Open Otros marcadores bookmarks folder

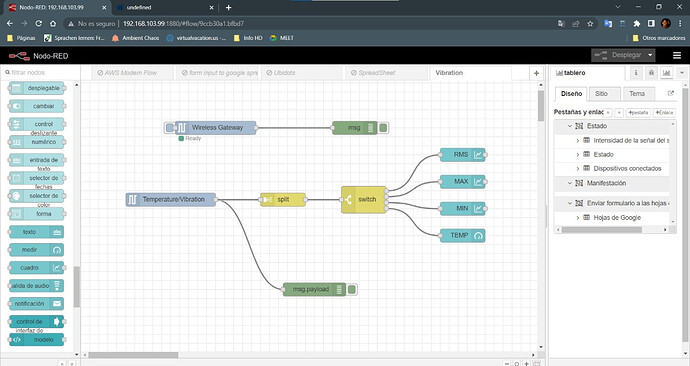coord(659,38)
